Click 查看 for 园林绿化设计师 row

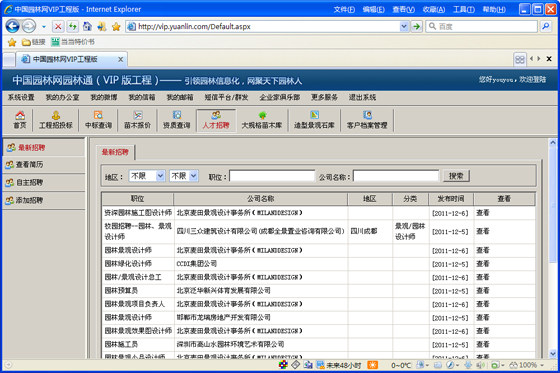[x=483, y=264]
